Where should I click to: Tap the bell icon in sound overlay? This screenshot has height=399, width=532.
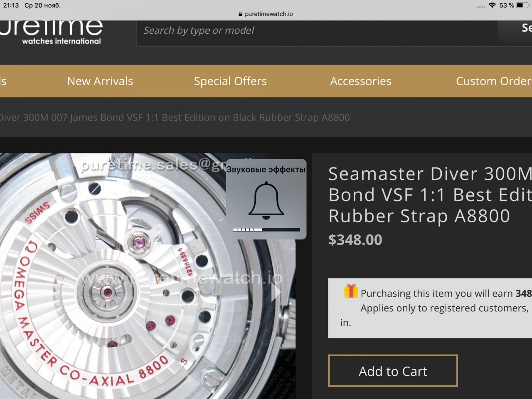coord(266,200)
